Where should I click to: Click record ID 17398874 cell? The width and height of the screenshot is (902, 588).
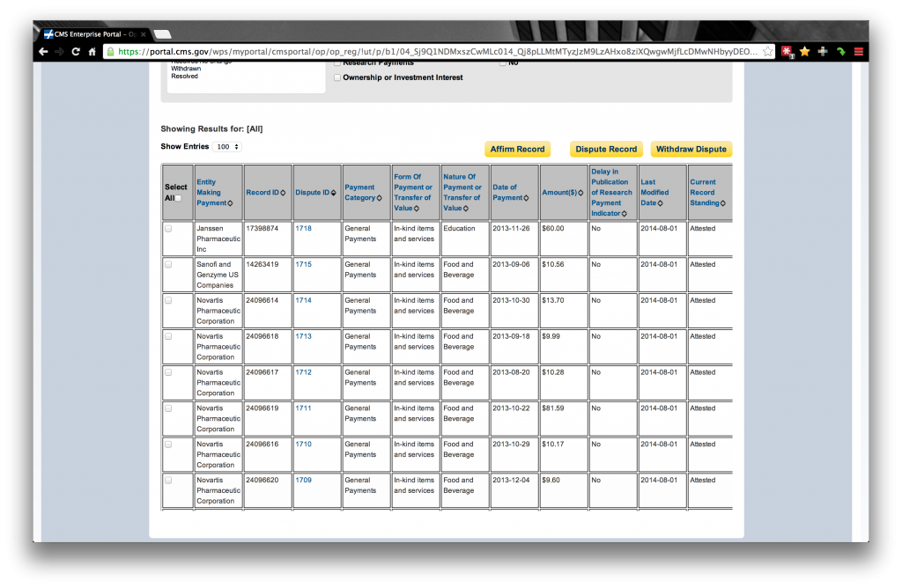point(268,239)
